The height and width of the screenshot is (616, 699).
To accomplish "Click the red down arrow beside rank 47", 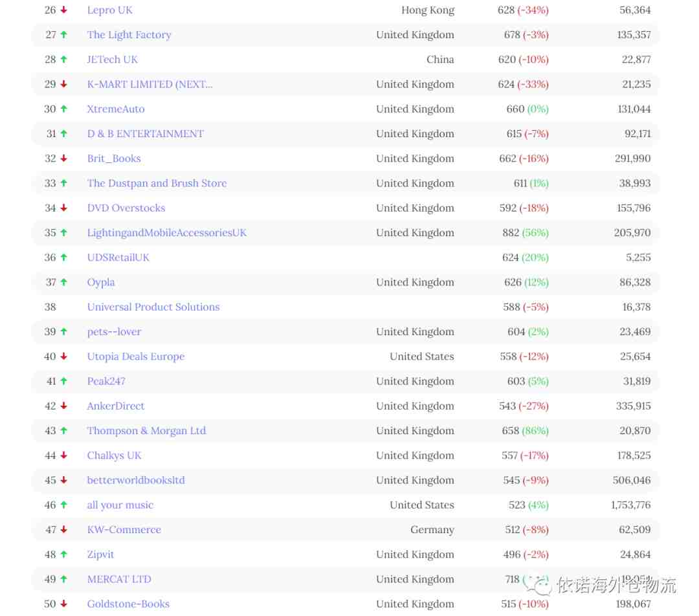I will point(63,529).
